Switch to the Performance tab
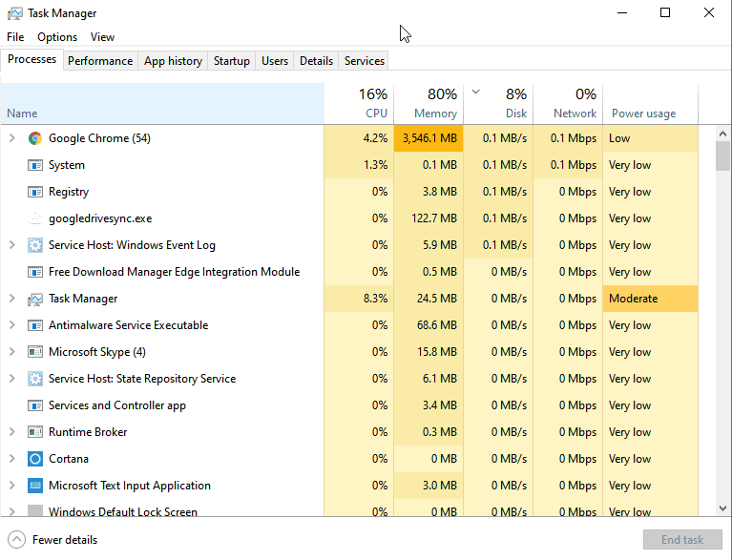Viewport: 732px width, 560px height. [x=100, y=60]
